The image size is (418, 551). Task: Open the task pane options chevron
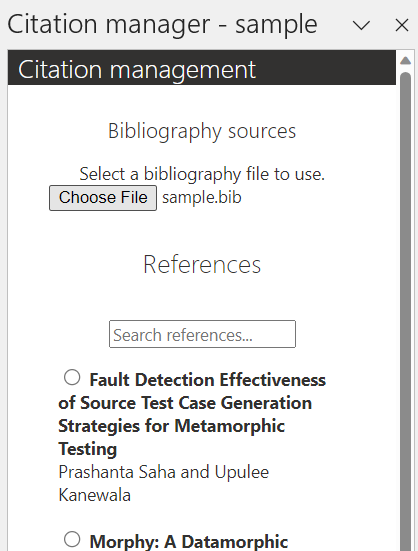(x=361, y=25)
